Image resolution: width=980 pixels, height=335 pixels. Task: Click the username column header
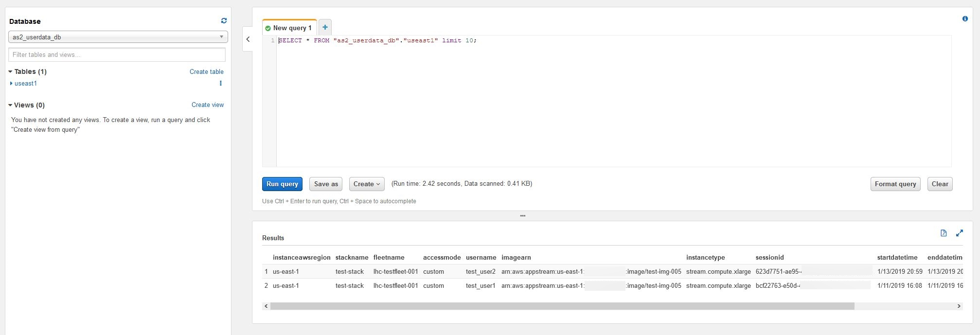[x=481, y=257]
